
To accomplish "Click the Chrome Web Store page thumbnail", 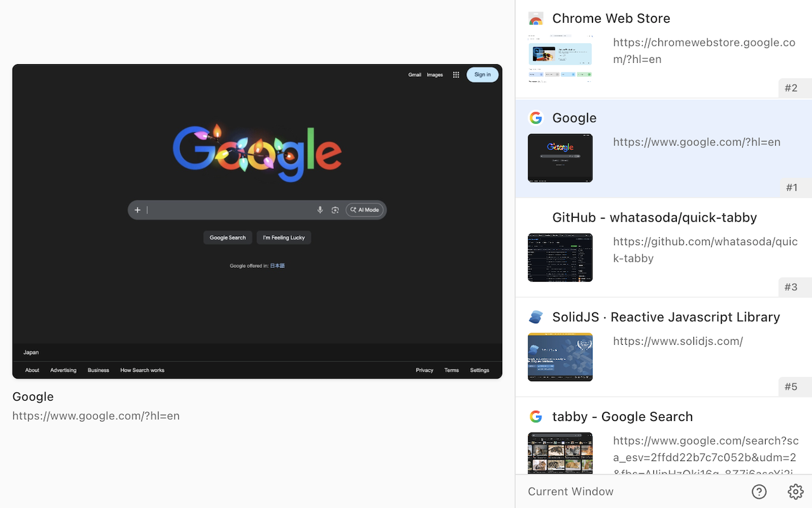I will (560, 59).
